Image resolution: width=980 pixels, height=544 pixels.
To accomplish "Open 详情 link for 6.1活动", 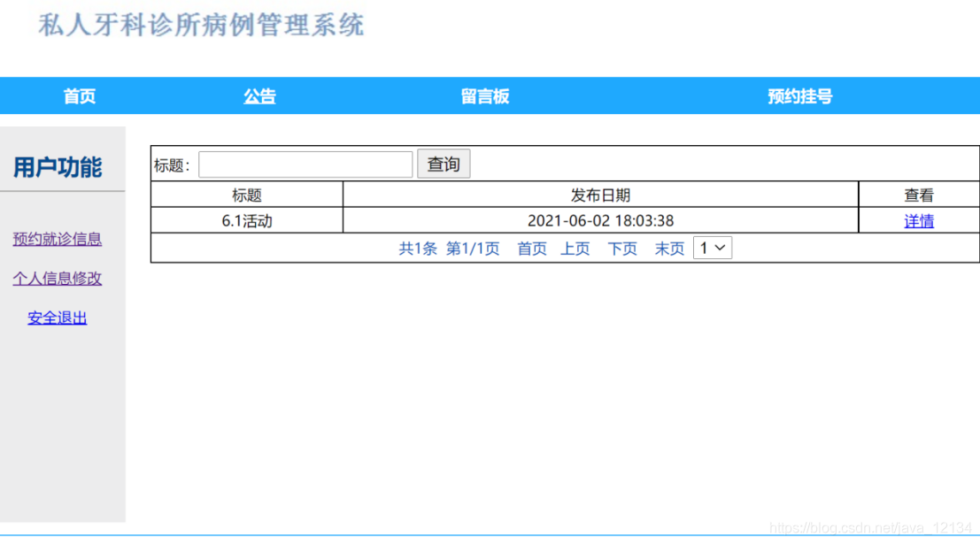I will click(919, 220).
